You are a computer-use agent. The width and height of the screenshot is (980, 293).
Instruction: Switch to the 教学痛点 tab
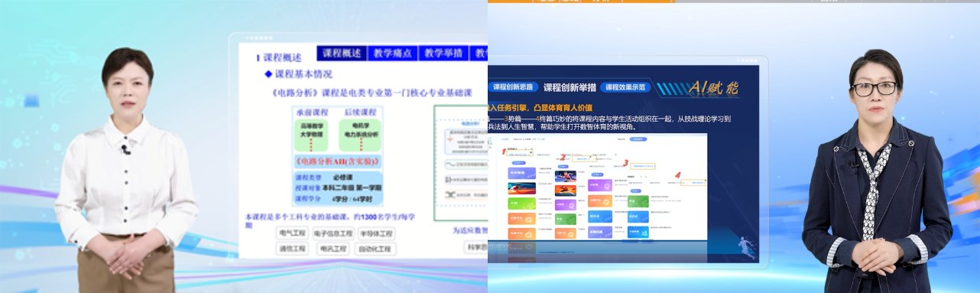(392, 54)
